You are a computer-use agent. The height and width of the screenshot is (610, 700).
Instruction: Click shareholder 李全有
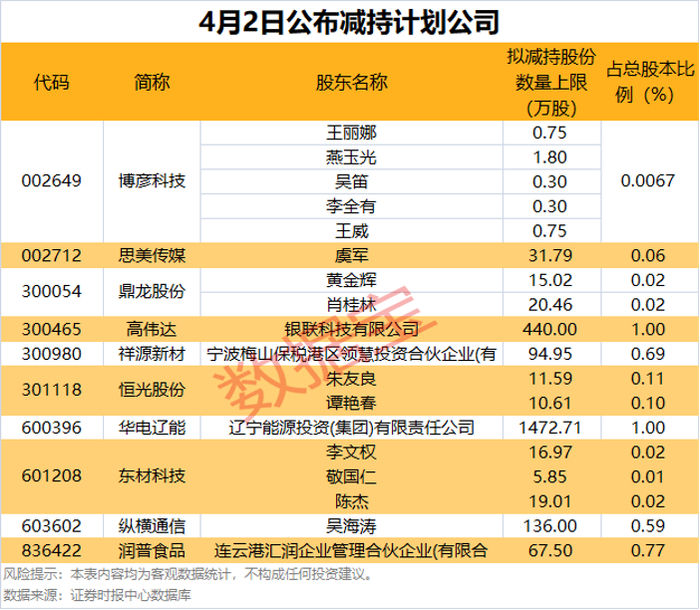pos(352,206)
